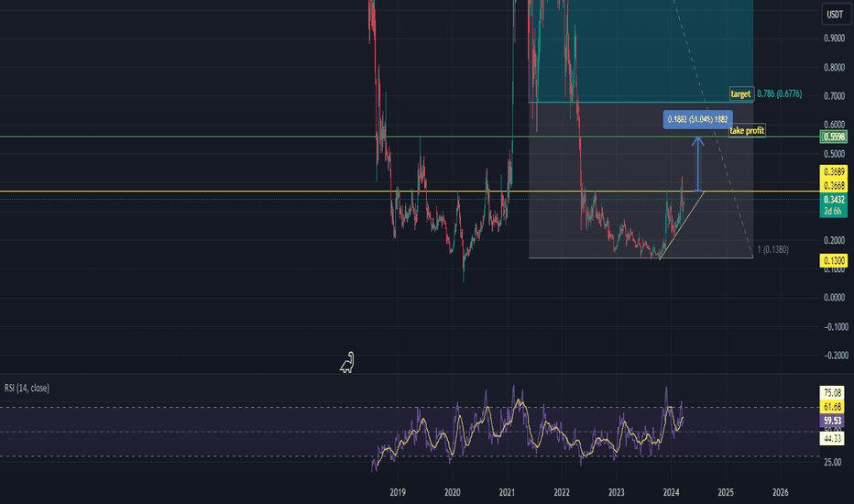This screenshot has width=854, height=504.
Task: Click the 2021 time axis label
Action: pos(507,493)
